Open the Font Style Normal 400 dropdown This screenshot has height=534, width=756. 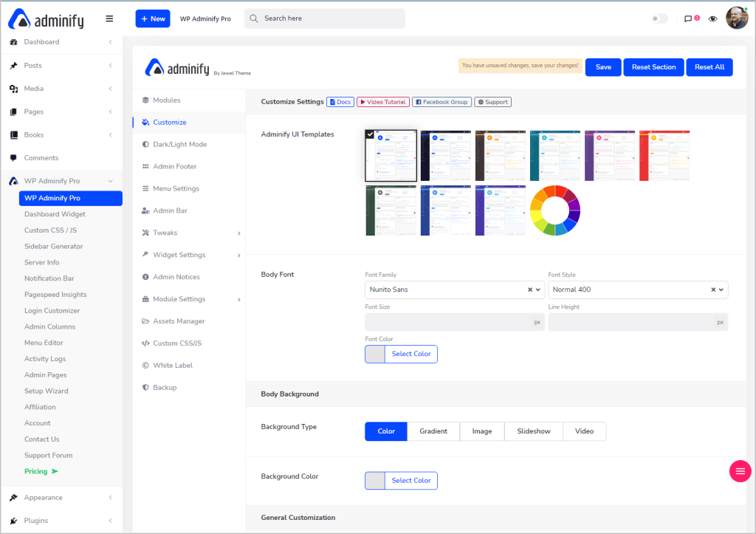638,290
